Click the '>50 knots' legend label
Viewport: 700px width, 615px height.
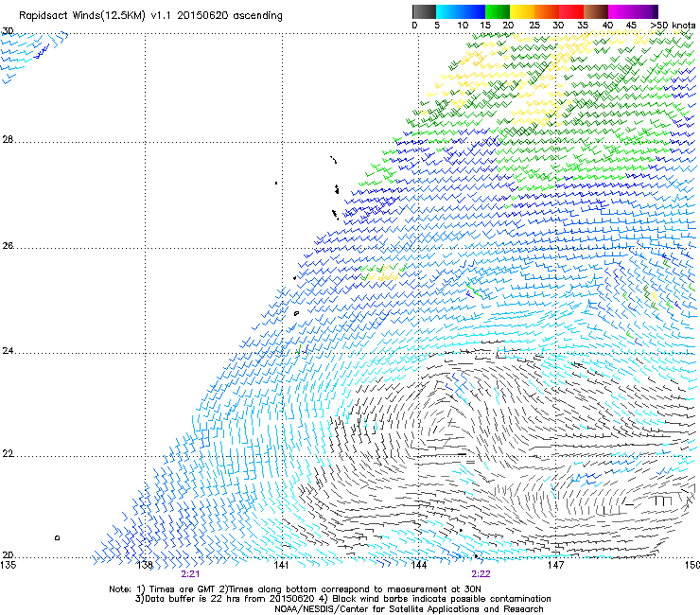[x=673, y=26]
